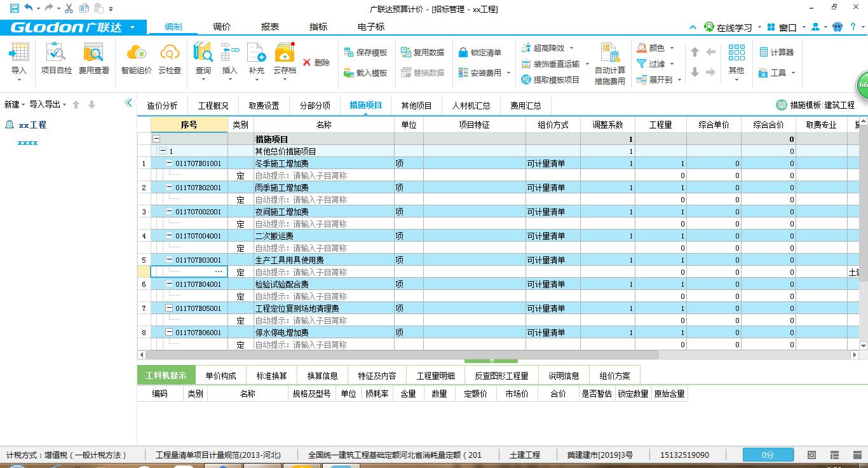Image resolution: width=868 pixels, height=468 pixels.
Task: Click the 导入 import icon
Action: [x=19, y=54]
